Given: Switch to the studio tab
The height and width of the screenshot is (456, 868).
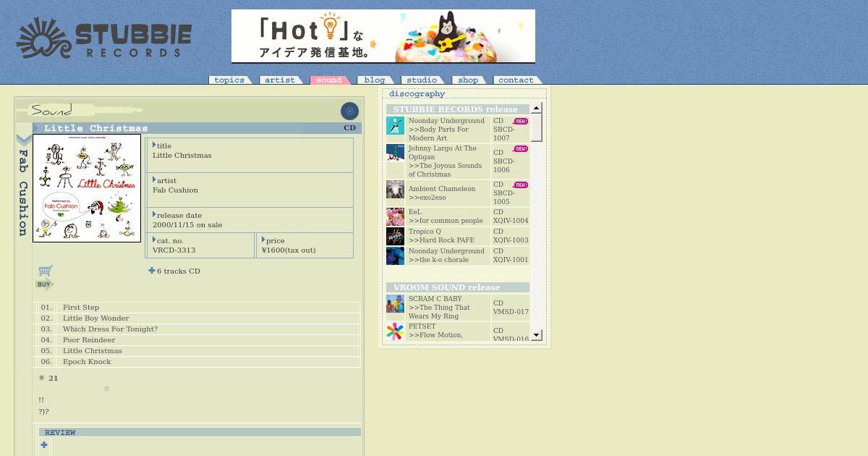Looking at the screenshot, I should (422, 80).
